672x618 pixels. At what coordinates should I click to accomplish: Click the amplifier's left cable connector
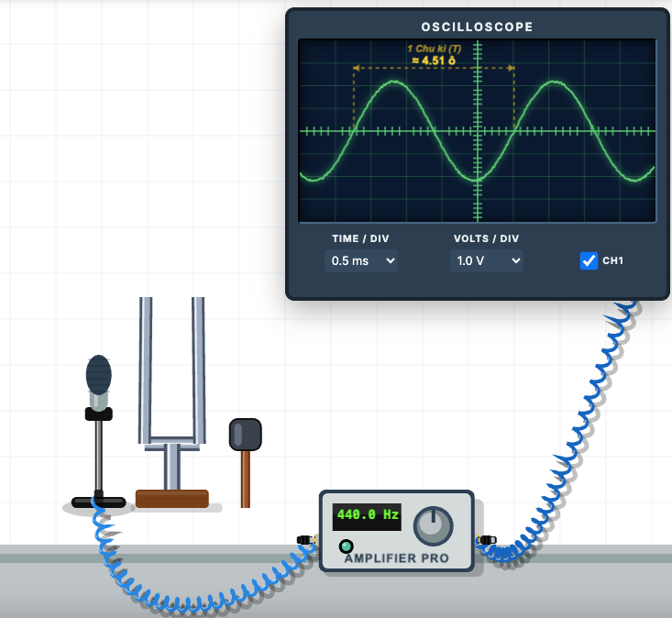point(305,540)
